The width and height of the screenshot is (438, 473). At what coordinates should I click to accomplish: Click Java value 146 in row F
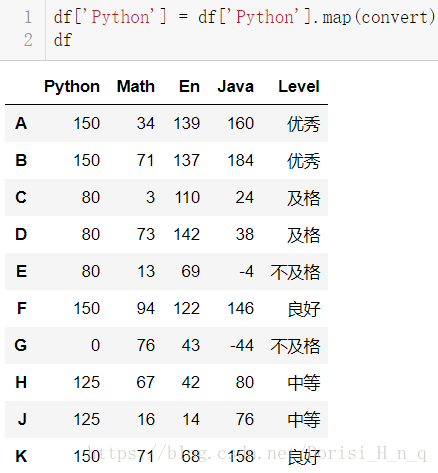click(241, 308)
